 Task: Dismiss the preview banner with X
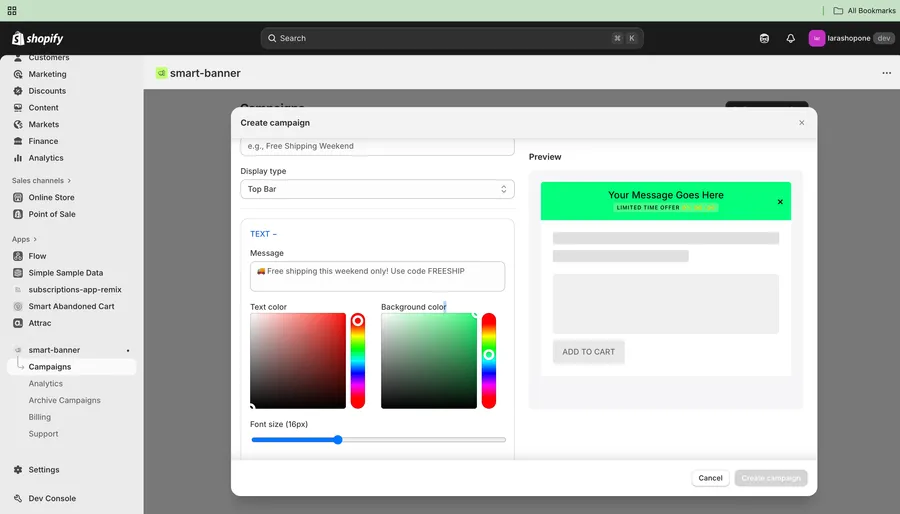pos(780,202)
